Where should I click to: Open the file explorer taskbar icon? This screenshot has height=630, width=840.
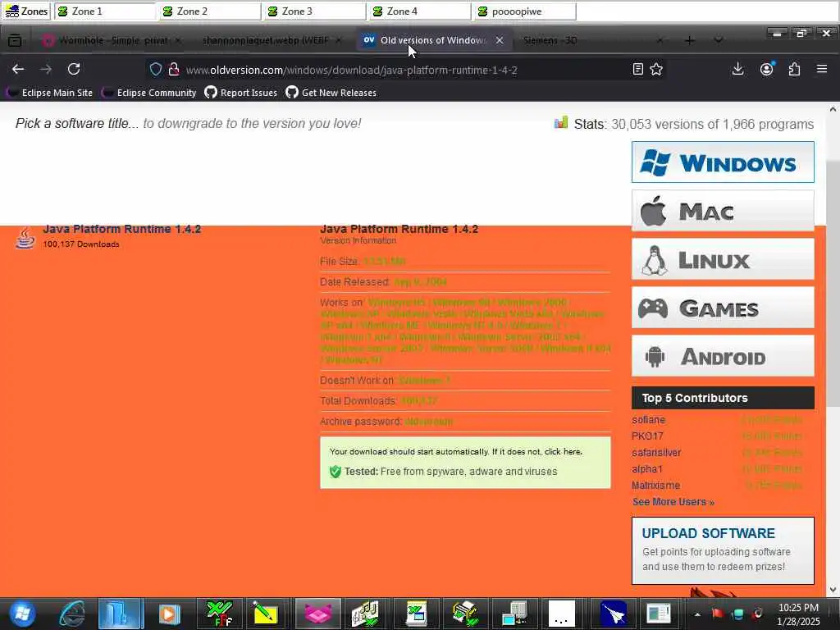click(x=120, y=614)
